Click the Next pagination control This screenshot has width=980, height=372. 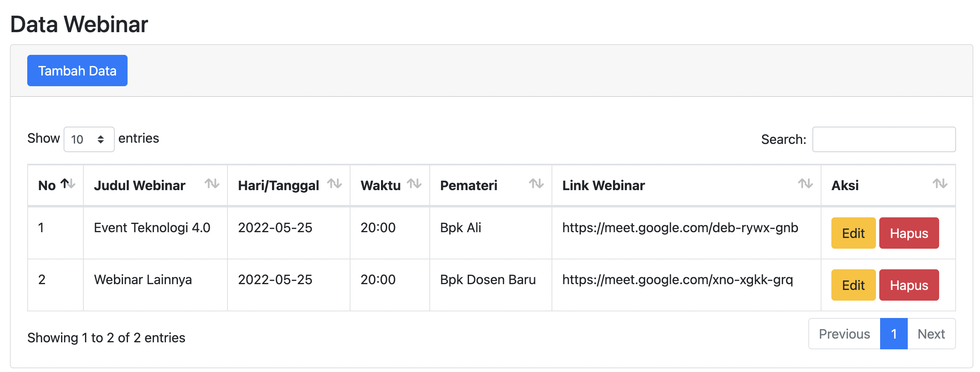click(930, 333)
